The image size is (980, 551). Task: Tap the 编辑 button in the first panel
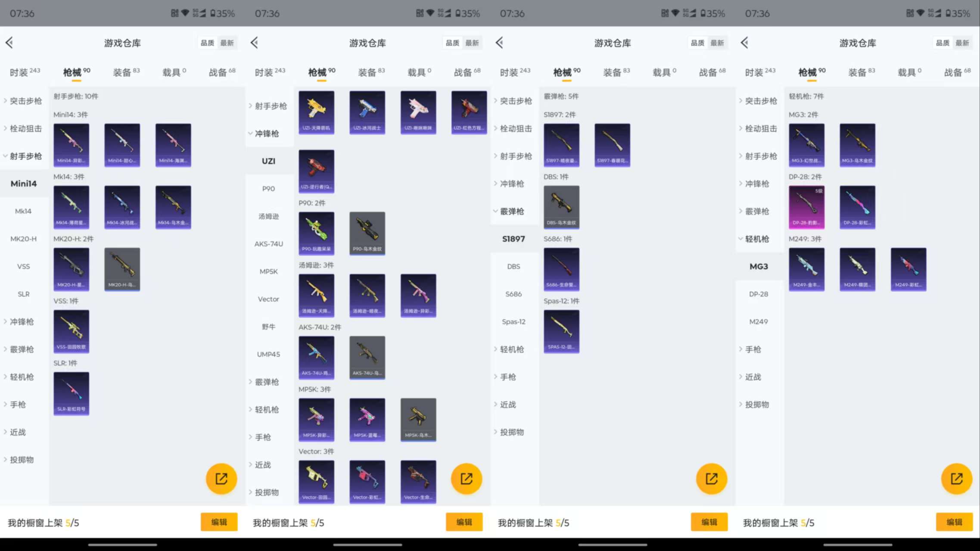[219, 522]
